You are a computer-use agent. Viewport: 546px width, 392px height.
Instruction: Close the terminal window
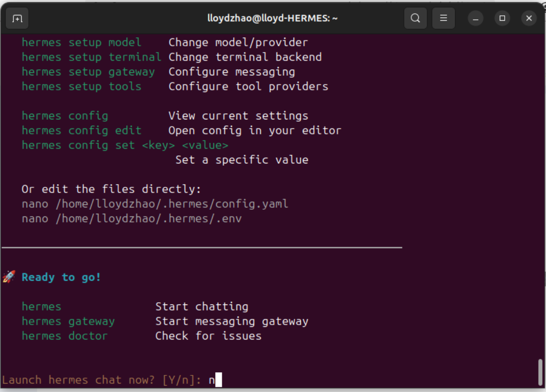tap(529, 18)
